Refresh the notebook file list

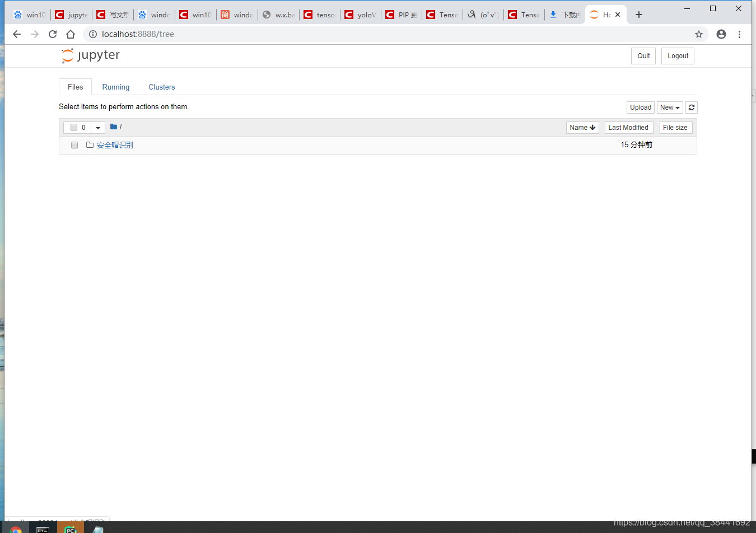click(692, 107)
